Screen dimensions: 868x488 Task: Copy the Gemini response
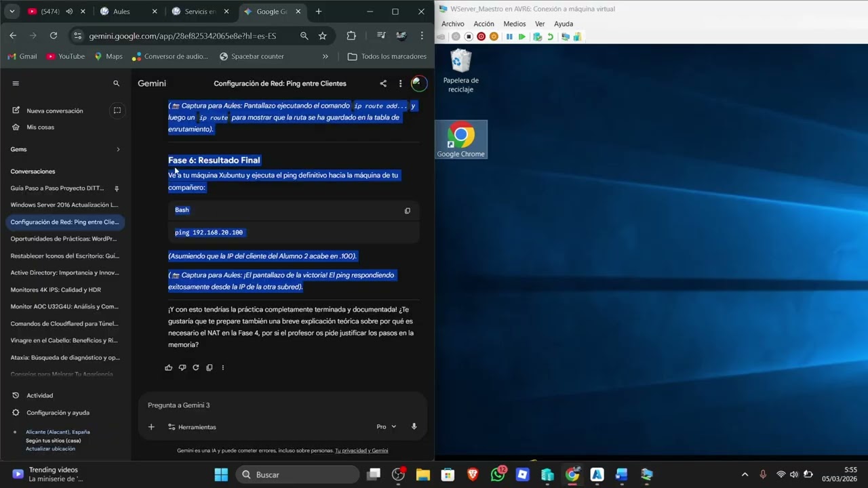click(210, 367)
